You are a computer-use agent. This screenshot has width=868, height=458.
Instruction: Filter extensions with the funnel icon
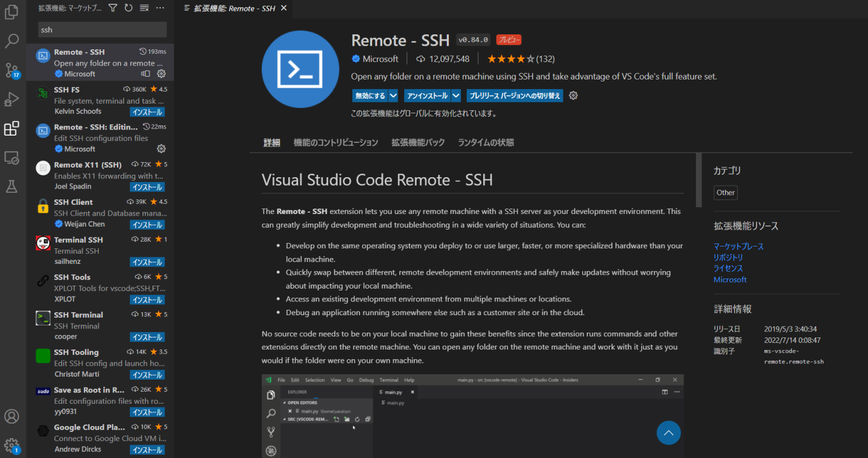pos(113,8)
